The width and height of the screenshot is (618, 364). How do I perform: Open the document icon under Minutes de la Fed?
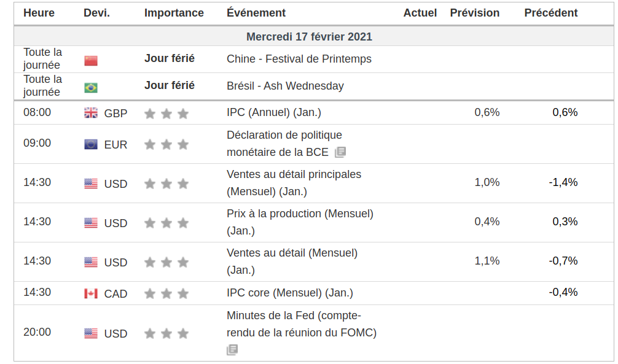coord(232,350)
